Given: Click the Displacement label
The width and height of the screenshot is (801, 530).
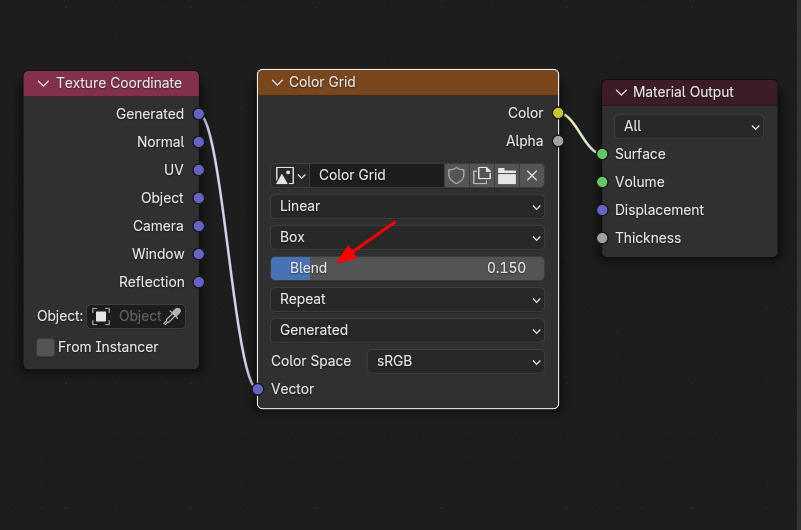Looking at the screenshot, I should coord(659,210).
